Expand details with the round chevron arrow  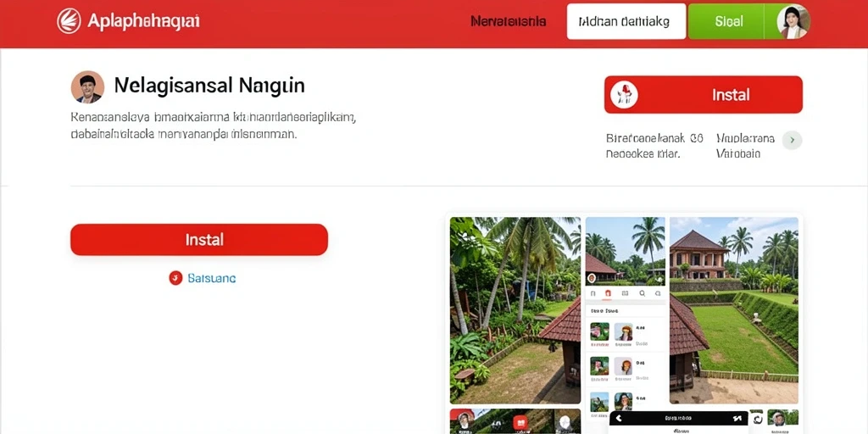click(x=793, y=140)
